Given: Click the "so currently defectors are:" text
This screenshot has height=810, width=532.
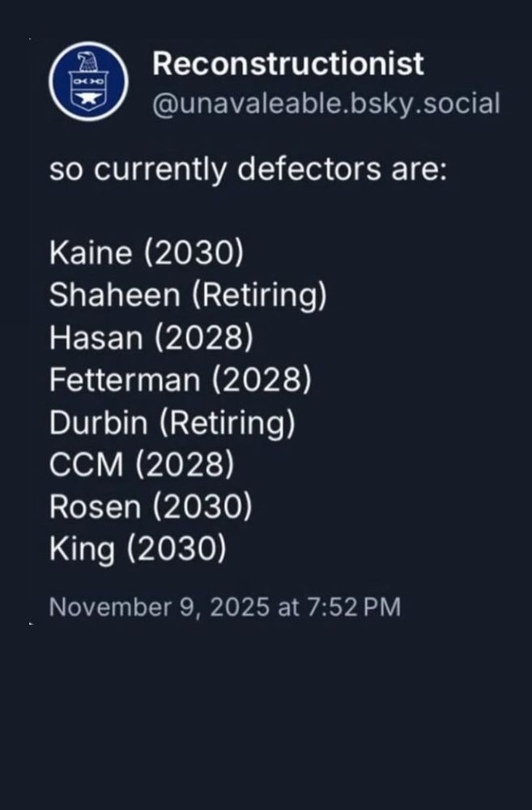Looking at the screenshot, I should click(x=248, y=171).
